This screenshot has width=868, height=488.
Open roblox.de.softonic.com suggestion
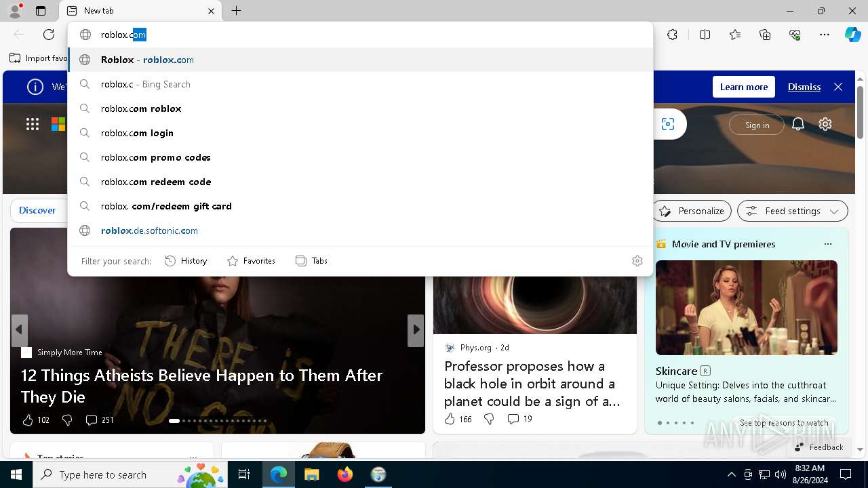(360, 230)
